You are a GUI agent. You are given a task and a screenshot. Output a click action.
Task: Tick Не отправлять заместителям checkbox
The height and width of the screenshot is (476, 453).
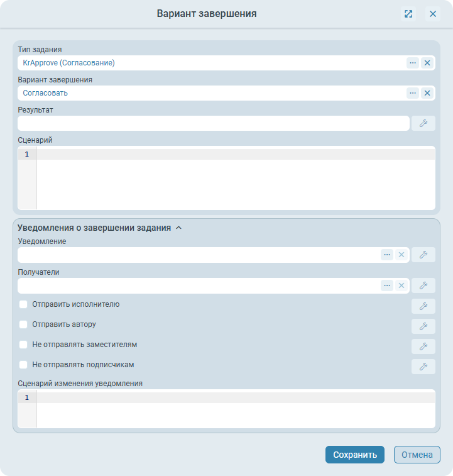coord(23,345)
